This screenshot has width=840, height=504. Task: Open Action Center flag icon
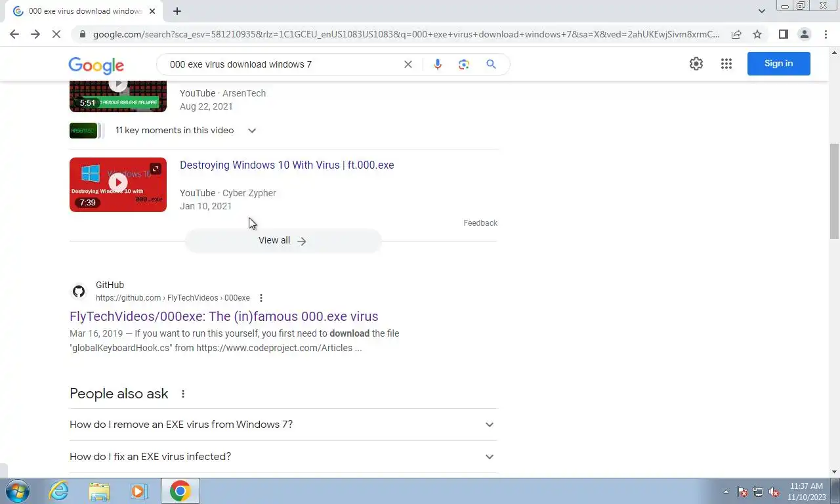point(742,492)
